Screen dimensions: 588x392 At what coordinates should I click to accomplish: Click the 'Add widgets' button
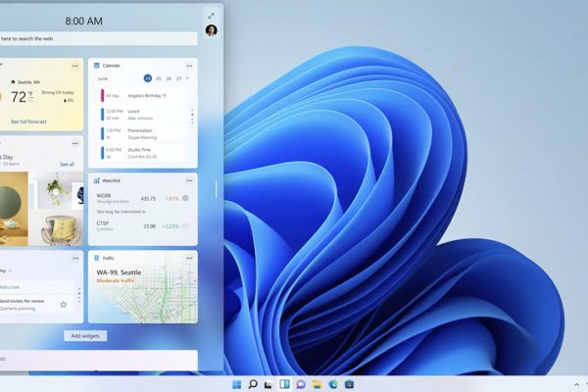[x=85, y=336]
